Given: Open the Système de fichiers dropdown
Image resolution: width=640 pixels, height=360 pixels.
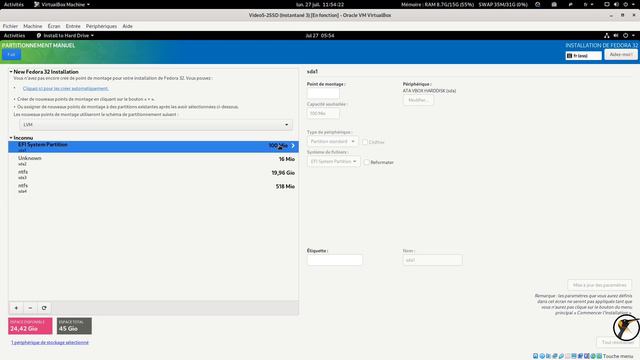Looking at the screenshot, I should [334, 162].
